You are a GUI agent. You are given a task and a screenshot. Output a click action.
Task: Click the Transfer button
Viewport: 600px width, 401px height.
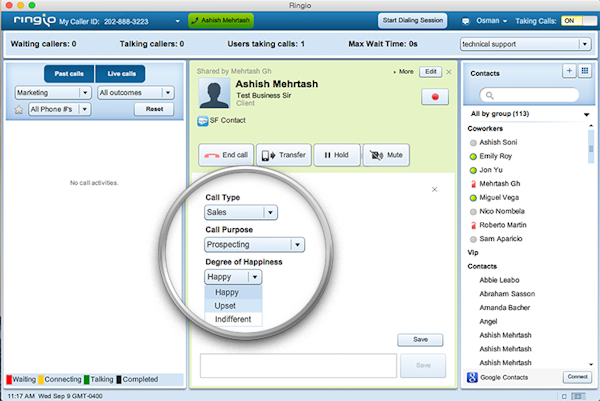tap(284, 155)
